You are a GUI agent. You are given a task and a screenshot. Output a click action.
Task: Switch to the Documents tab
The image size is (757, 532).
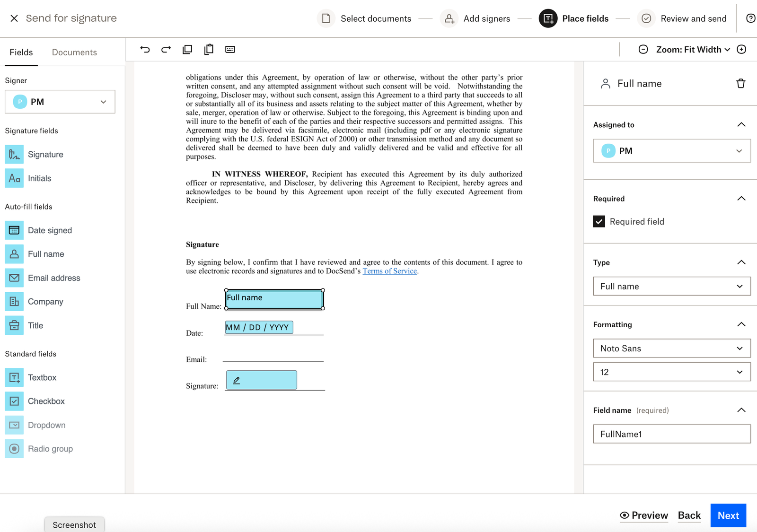coord(74,52)
